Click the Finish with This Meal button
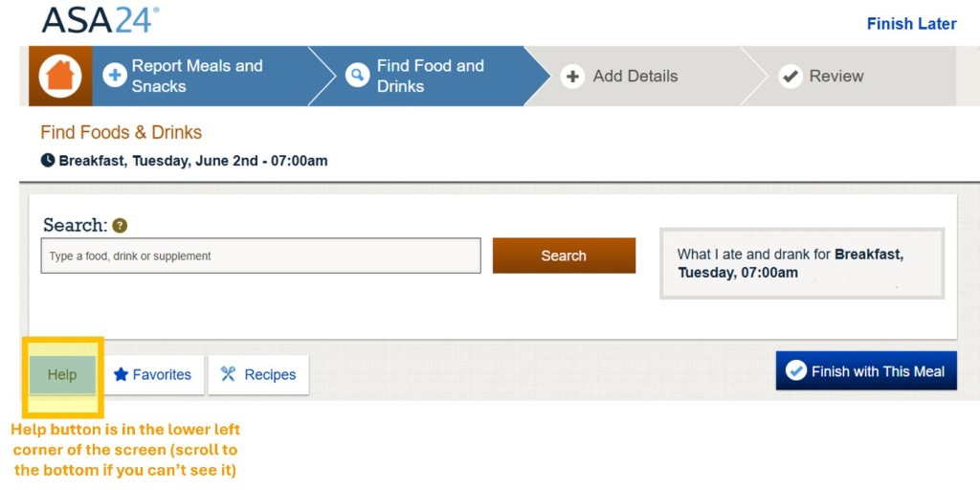Screen dimensions: 980x490 pyautogui.click(x=866, y=370)
